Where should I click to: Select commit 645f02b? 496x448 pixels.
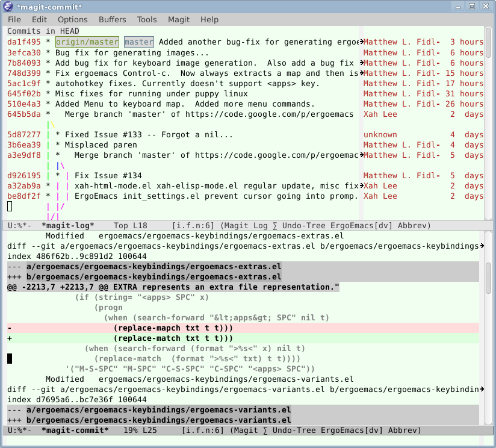pyautogui.click(x=24, y=94)
